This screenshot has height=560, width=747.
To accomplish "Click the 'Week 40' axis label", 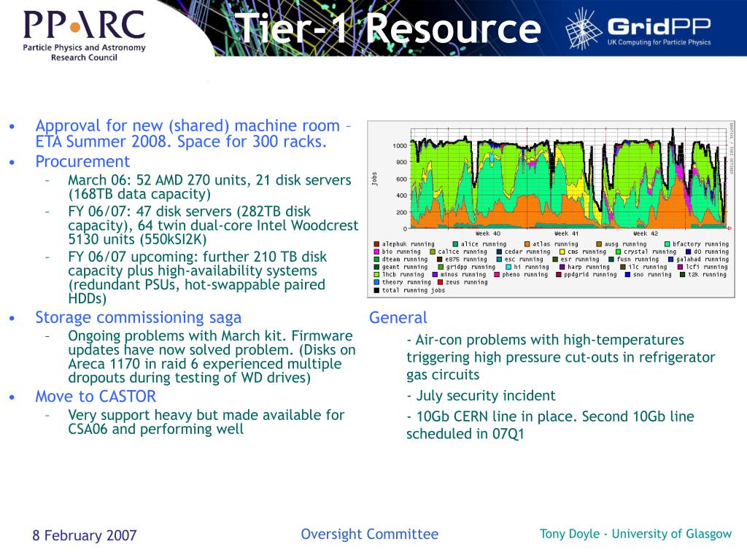I will [488, 234].
